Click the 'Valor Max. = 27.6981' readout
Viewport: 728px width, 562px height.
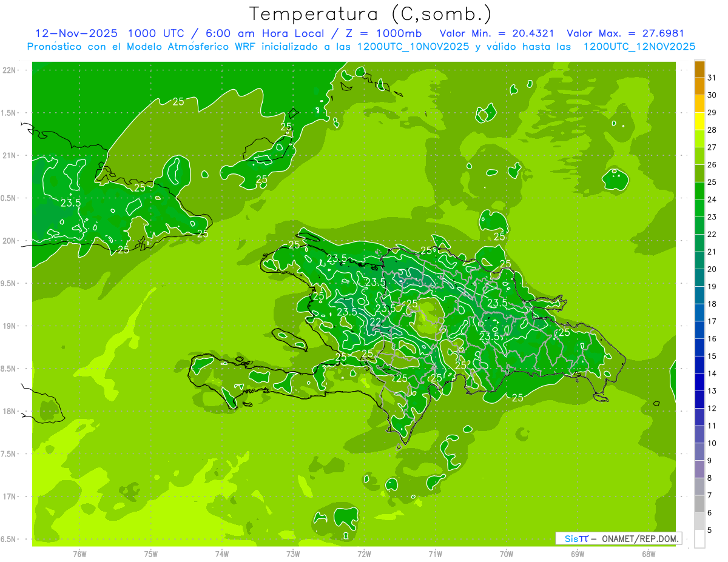coord(625,33)
